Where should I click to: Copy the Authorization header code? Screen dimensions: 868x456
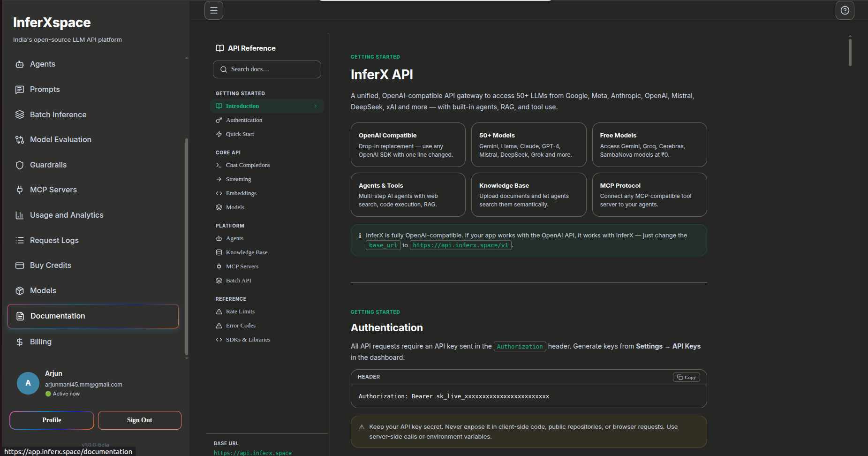(686, 377)
